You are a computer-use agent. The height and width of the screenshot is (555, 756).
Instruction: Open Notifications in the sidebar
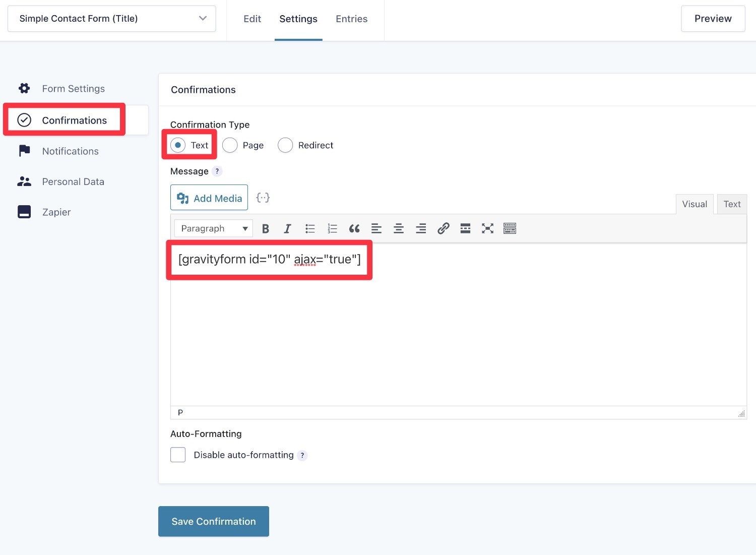click(71, 151)
